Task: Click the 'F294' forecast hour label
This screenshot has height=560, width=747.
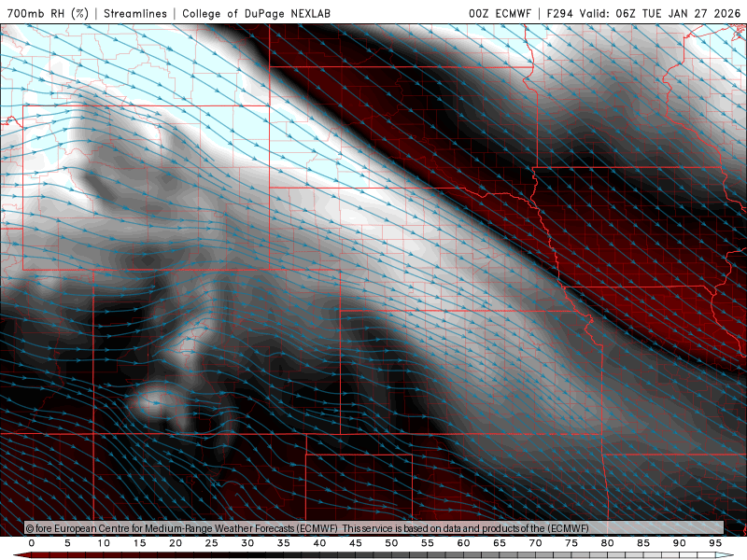Action: tap(559, 13)
